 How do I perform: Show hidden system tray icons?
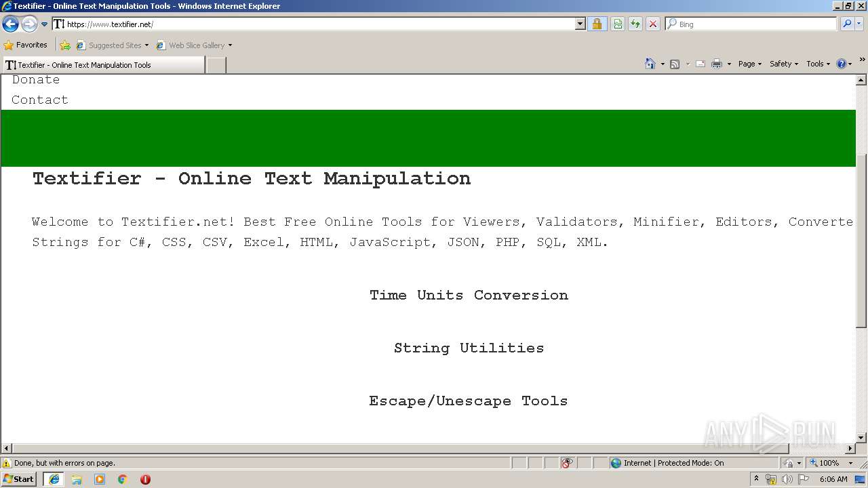click(x=756, y=479)
